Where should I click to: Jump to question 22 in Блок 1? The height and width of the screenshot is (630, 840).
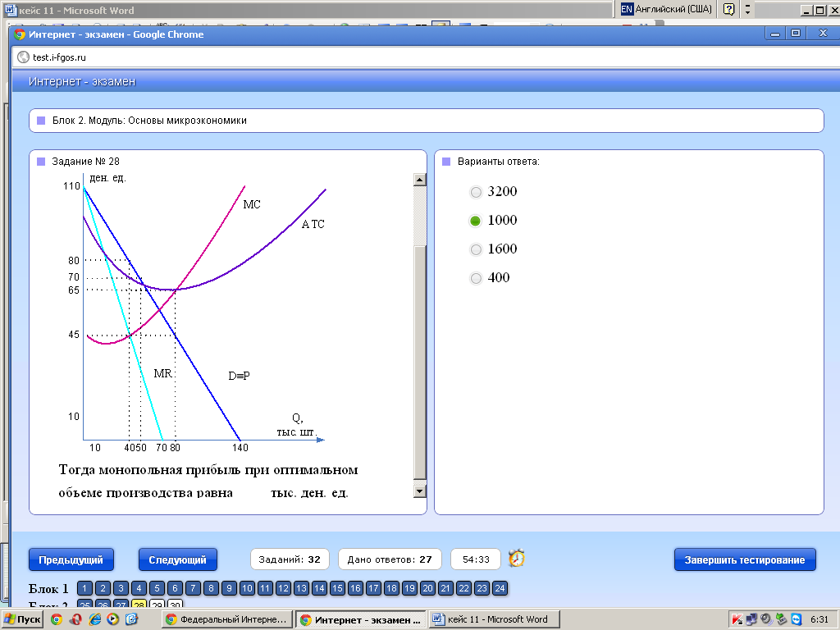463,588
